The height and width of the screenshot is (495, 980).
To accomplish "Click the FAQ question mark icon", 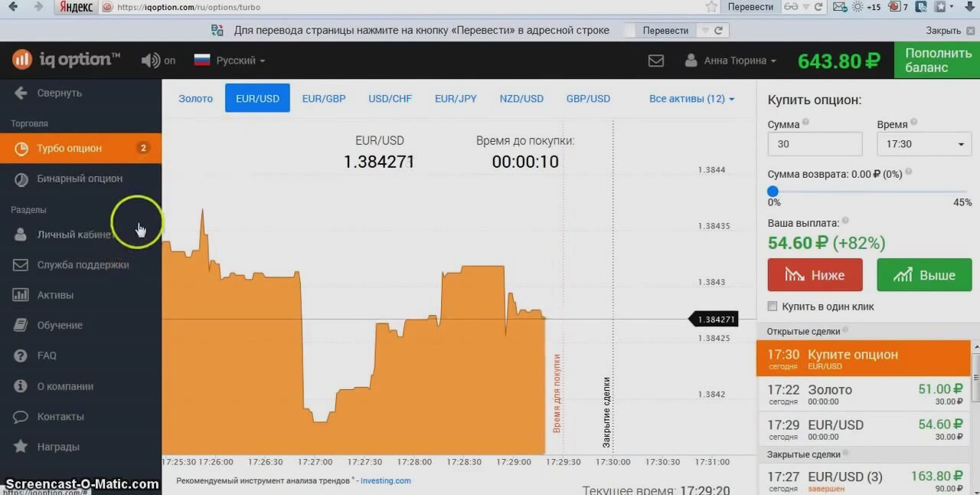I will (x=21, y=356).
